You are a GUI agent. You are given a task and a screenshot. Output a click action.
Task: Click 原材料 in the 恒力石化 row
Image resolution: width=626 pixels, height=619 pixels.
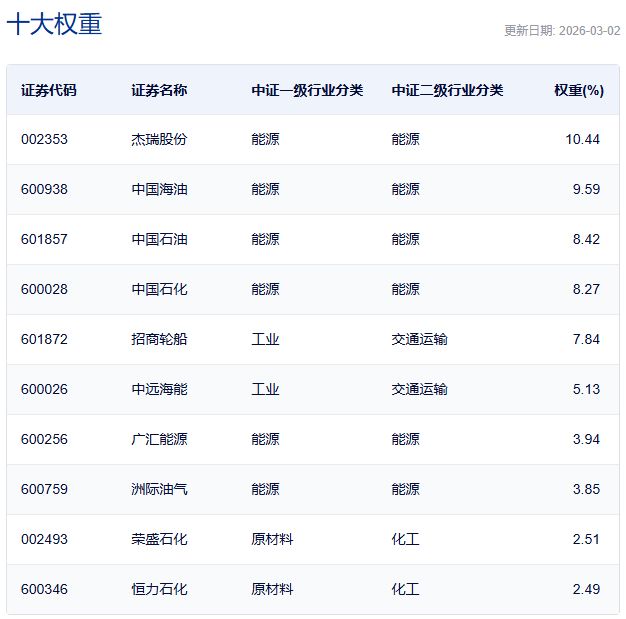272,590
